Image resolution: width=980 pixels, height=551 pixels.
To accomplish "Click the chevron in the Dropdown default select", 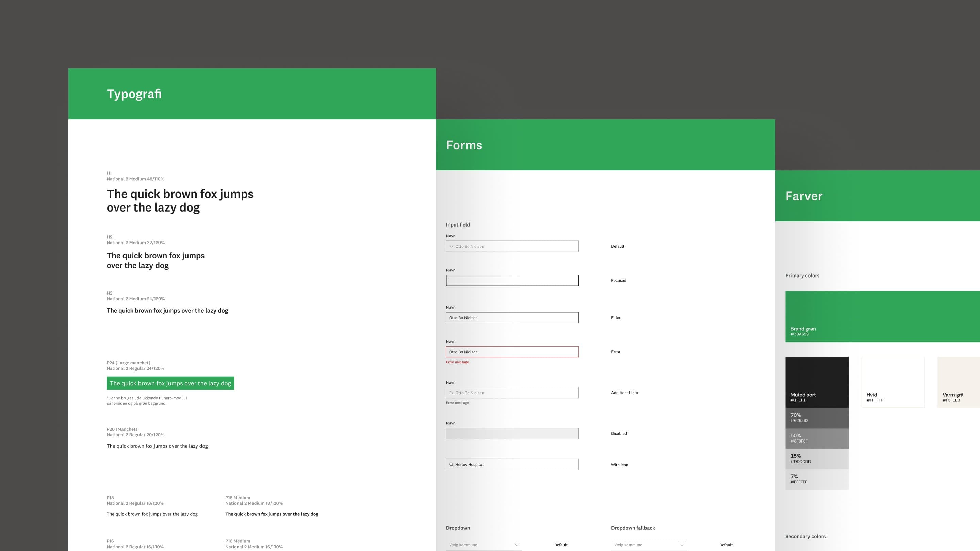I will [517, 545].
